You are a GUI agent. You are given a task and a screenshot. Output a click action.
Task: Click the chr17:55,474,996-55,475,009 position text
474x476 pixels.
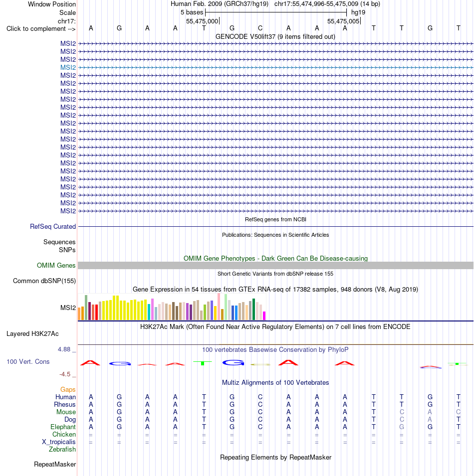click(327, 4)
